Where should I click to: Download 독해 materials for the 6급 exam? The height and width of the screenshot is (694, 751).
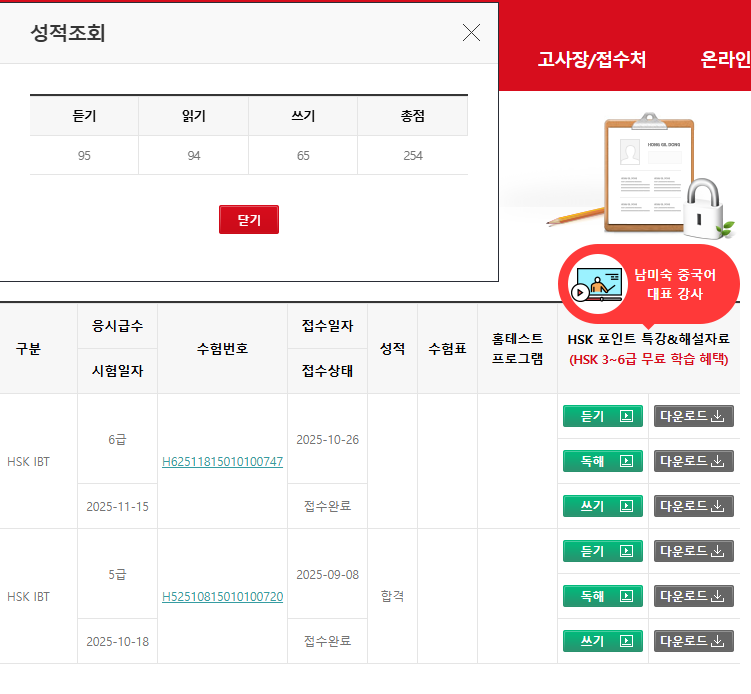coord(693,461)
